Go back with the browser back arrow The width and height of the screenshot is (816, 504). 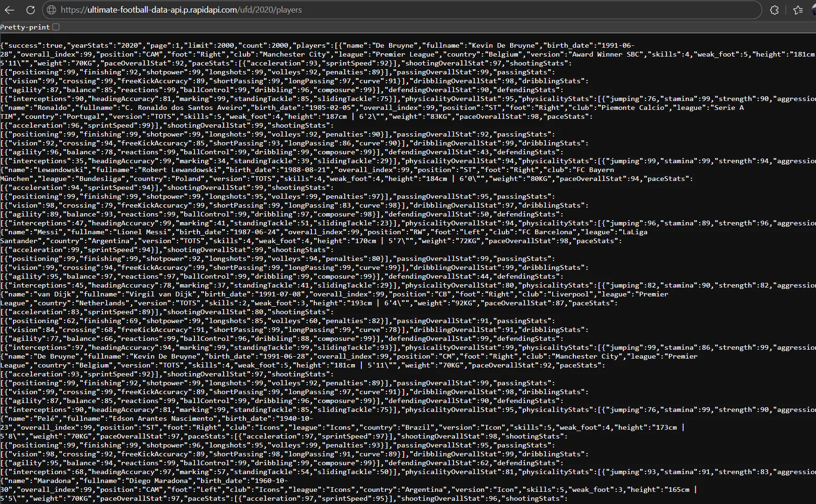click(x=9, y=10)
